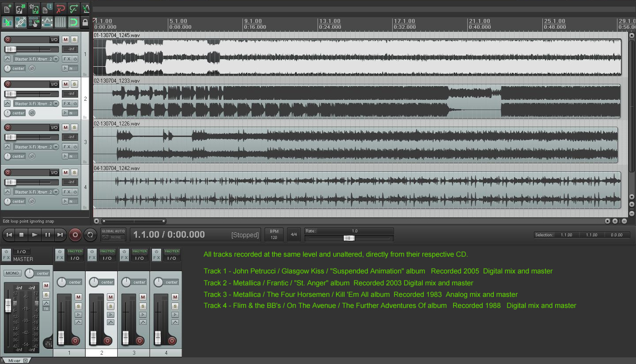Image resolution: width=636 pixels, height=364 pixels.
Task: Open FX chain for track 2
Action: [67, 103]
